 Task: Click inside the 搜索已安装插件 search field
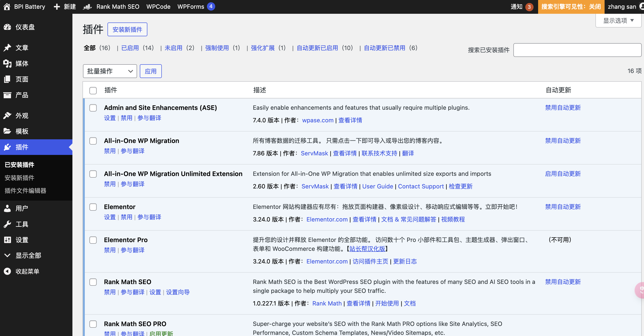point(577,50)
